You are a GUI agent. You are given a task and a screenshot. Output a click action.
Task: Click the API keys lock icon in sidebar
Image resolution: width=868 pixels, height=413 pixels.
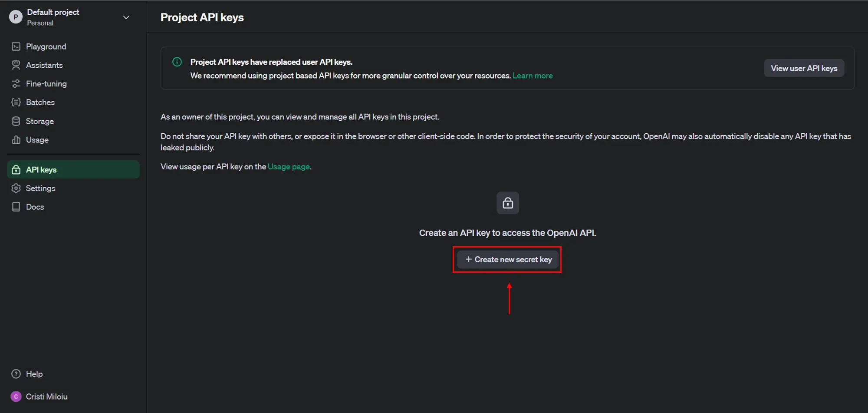coord(16,170)
